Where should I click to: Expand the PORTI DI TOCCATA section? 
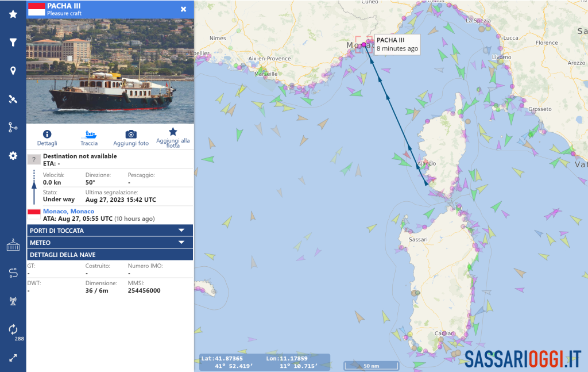110,231
